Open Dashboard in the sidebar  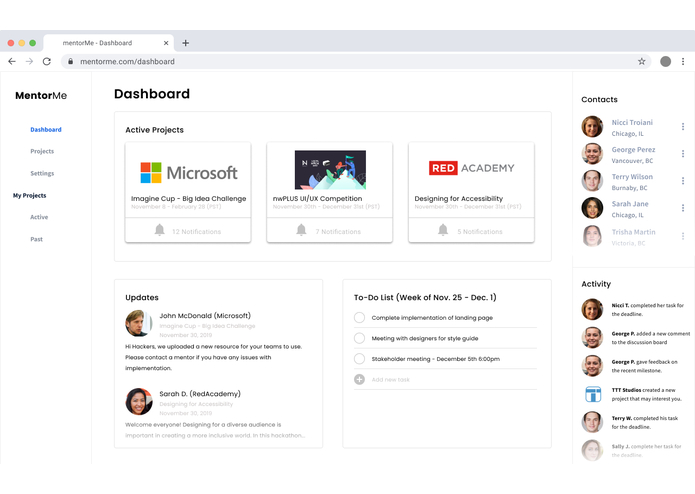tap(46, 129)
